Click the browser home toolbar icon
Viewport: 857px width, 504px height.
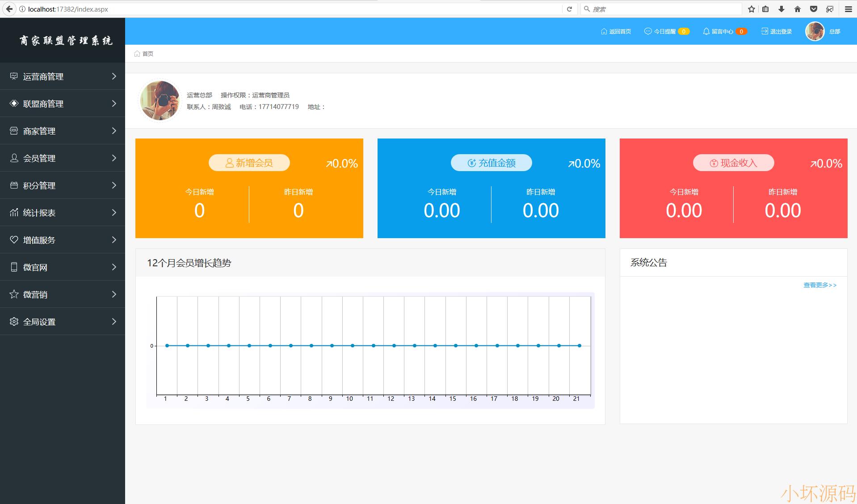tap(798, 9)
